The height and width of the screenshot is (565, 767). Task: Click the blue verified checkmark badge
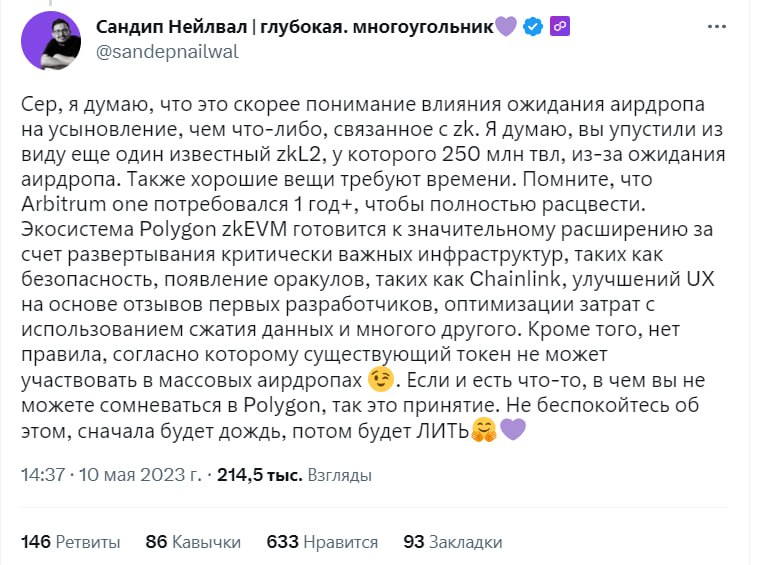[535, 27]
